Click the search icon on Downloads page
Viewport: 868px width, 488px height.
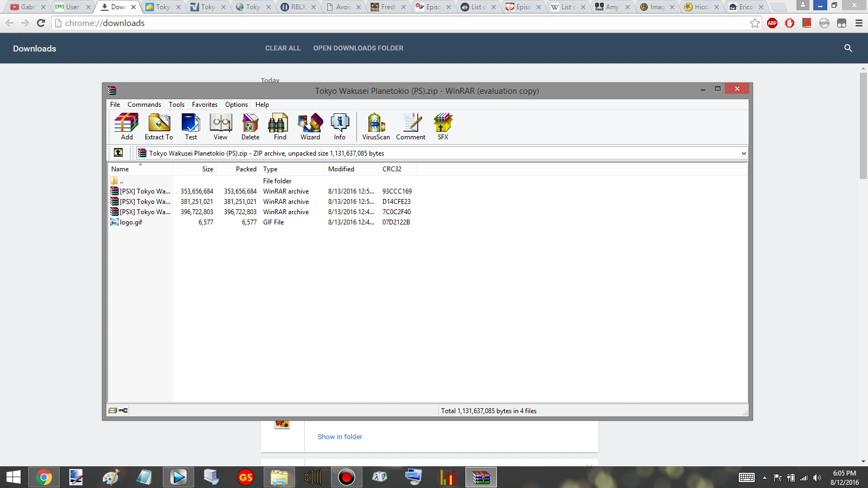click(x=848, y=48)
